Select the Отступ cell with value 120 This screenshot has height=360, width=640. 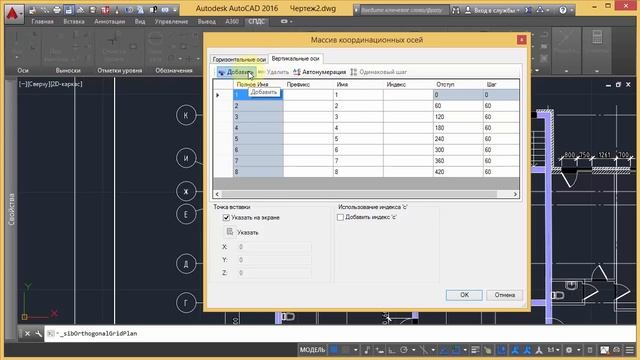point(458,117)
